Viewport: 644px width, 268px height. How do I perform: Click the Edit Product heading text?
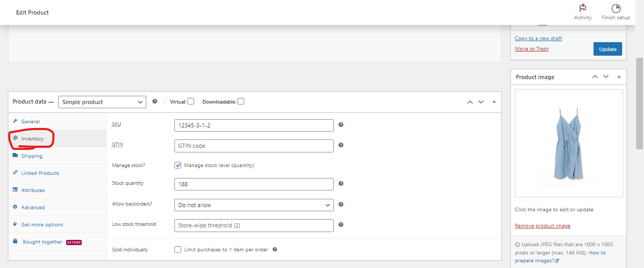click(32, 12)
